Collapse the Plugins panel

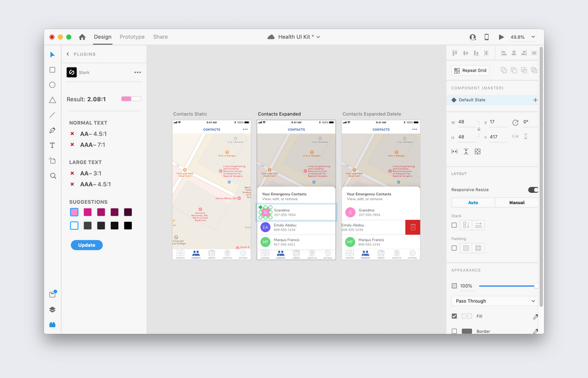coord(69,54)
